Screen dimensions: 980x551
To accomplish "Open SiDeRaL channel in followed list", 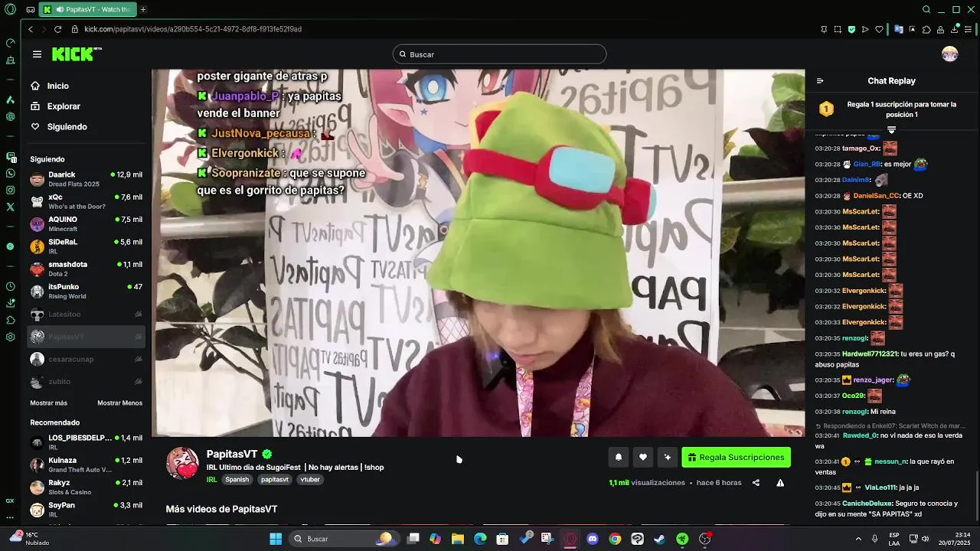I will point(87,246).
